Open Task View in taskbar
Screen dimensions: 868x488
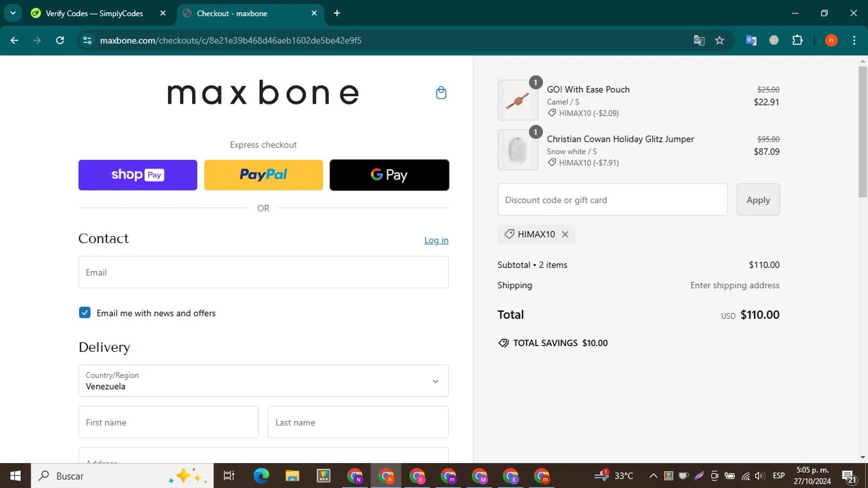[229, 476]
